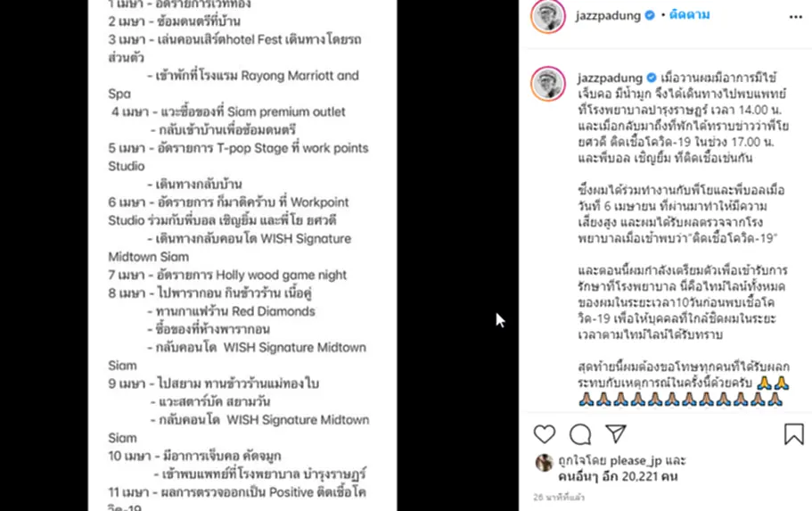
Task: Open jazzpadung avatar beside caption
Action: tap(548, 84)
